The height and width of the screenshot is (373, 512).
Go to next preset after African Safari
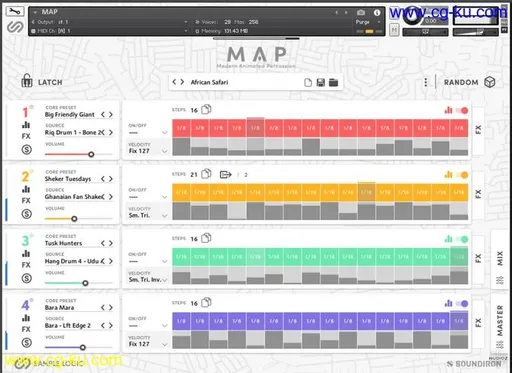click(182, 82)
